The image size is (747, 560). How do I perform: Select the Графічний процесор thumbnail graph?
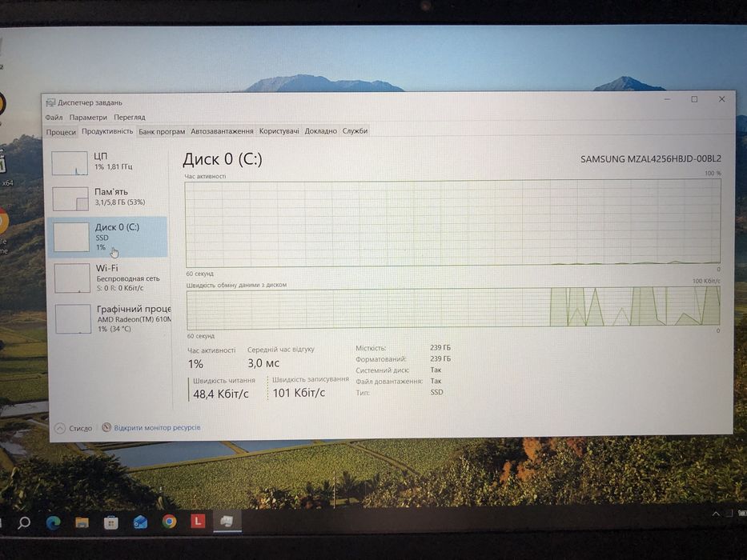coord(74,318)
